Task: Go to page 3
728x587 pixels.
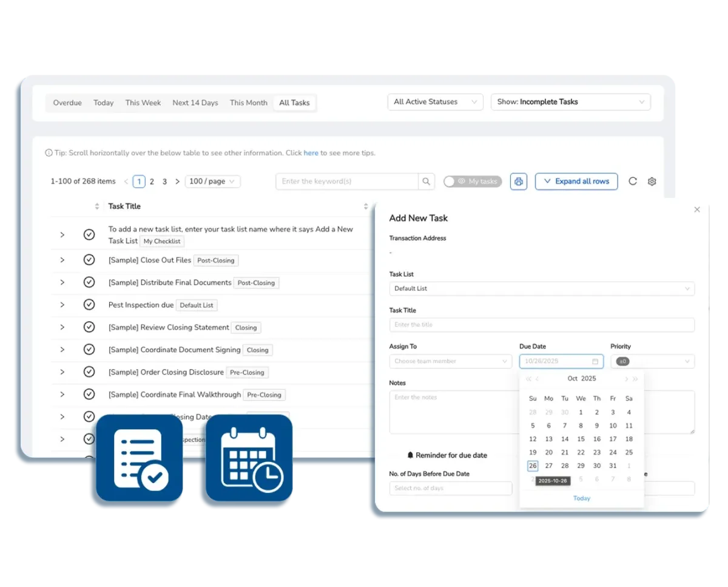Action: pyautogui.click(x=164, y=182)
